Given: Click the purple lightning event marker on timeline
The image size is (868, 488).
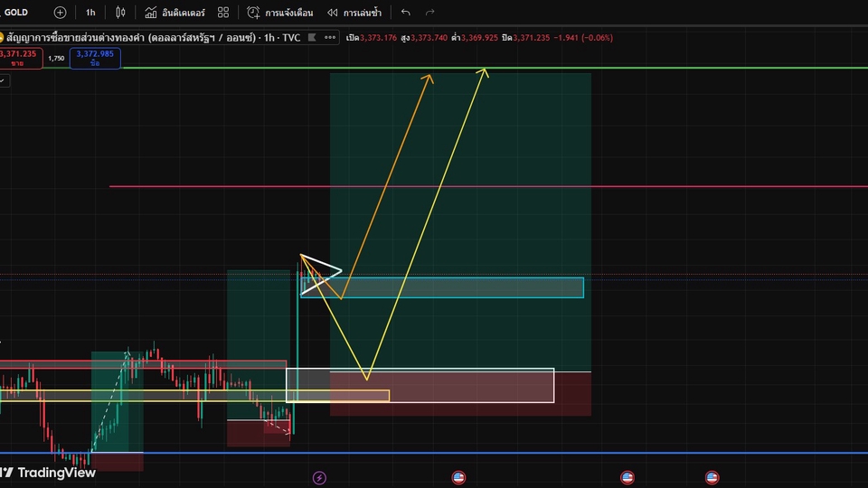Looking at the screenshot, I should 318,477.
